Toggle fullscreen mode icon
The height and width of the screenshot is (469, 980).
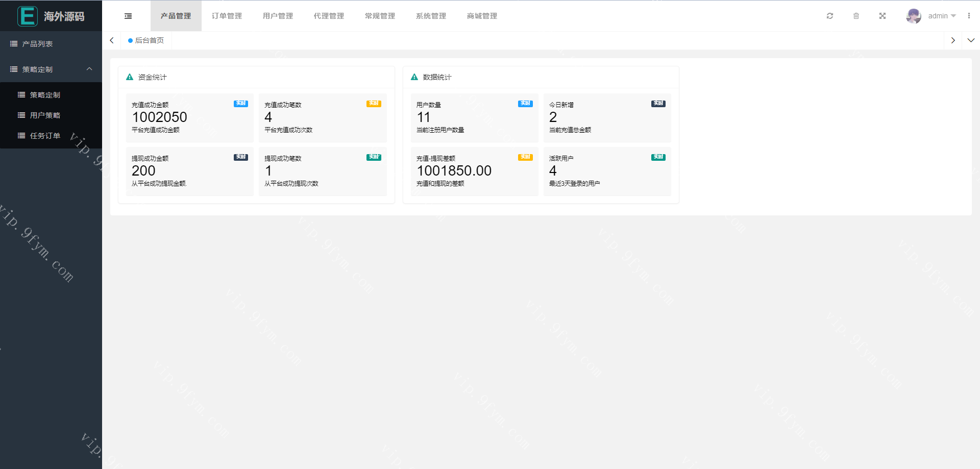click(883, 16)
